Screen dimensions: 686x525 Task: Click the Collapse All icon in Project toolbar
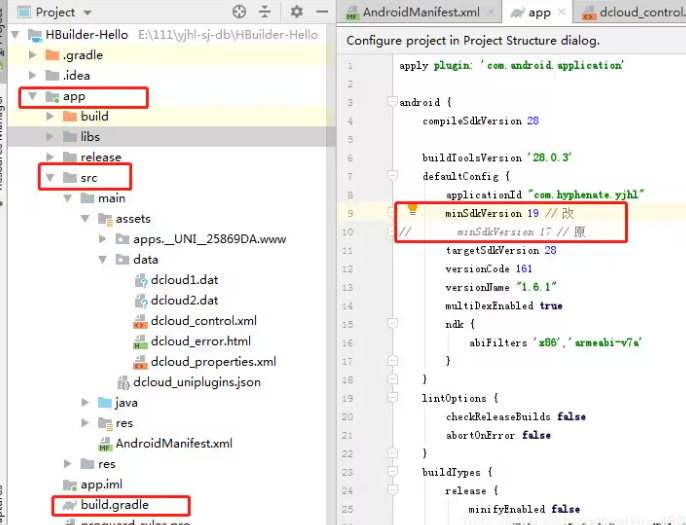pos(265,12)
